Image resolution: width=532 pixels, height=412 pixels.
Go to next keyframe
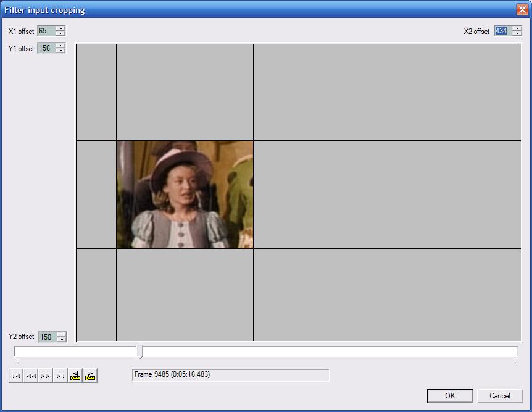(x=90, y=376)
